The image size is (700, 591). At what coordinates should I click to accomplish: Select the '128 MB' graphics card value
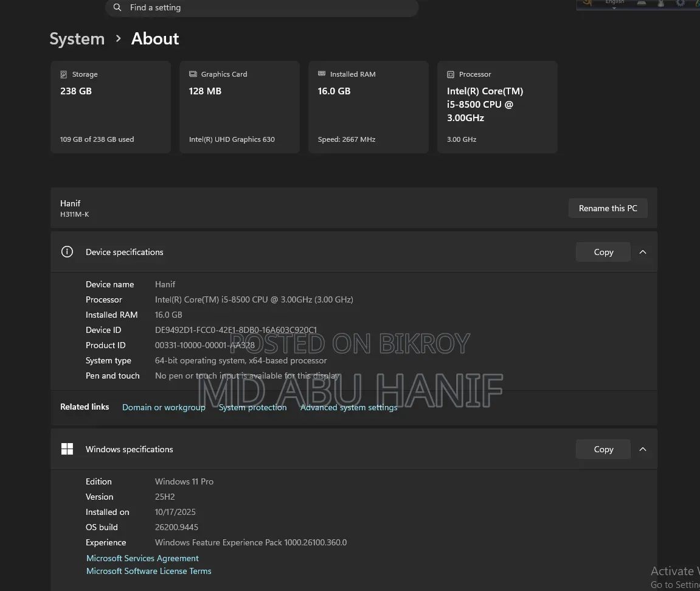click(205, 91)
